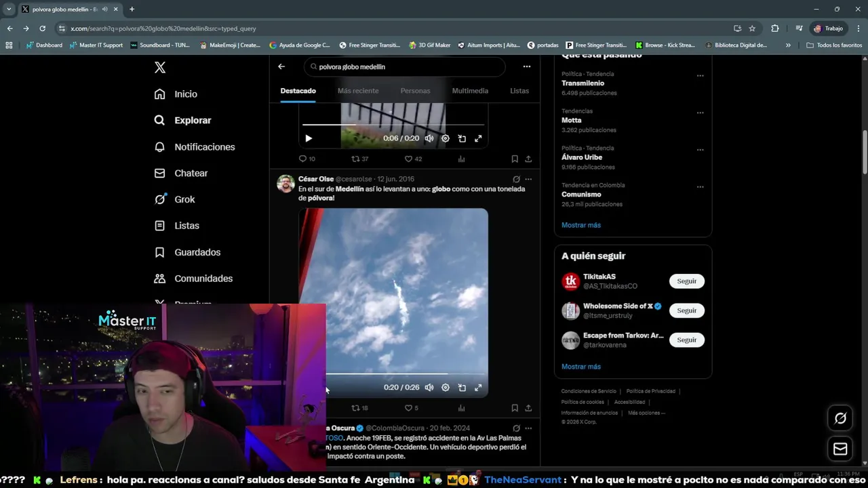Repost the tweet with 37 reposts

point(360,159)
